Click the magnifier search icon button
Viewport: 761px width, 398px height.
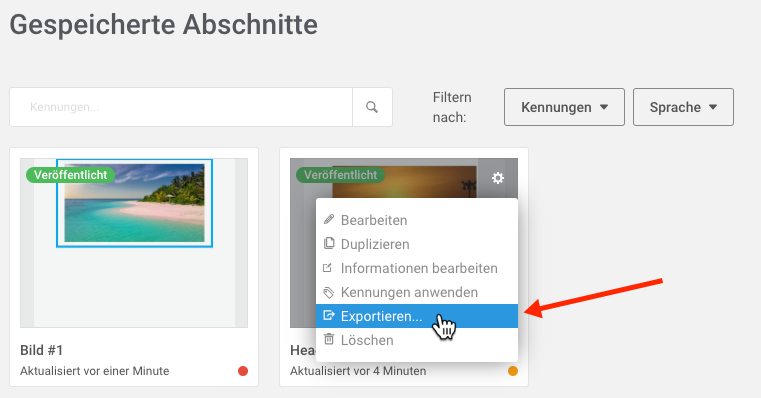(372, 107)
